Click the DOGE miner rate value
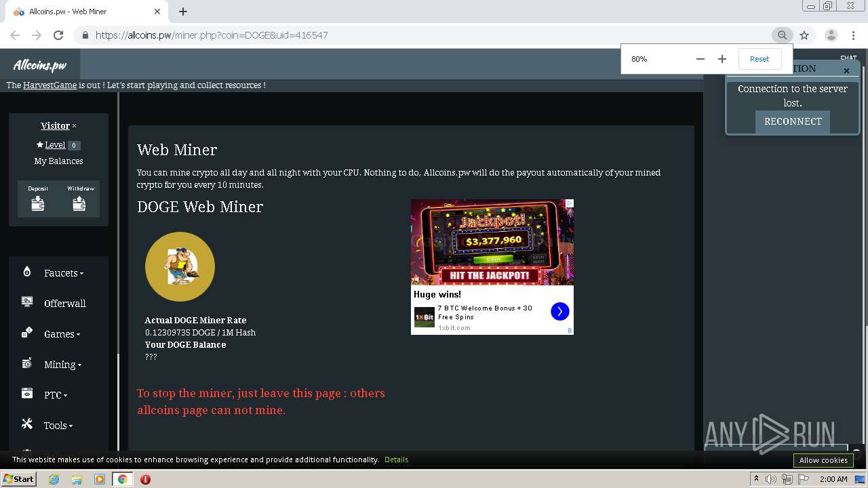Screen dimensions: 868x488 [200, 333]
